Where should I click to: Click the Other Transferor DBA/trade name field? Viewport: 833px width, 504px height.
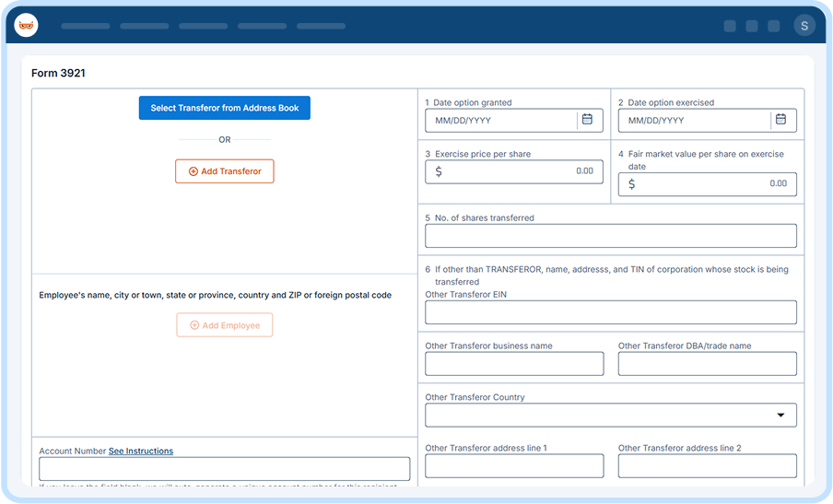tap(708, 364)
